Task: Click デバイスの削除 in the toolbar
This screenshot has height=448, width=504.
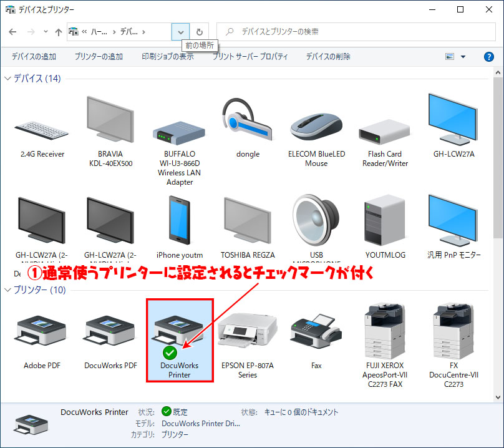Action: pyautogui.click(x=328, y=57)
